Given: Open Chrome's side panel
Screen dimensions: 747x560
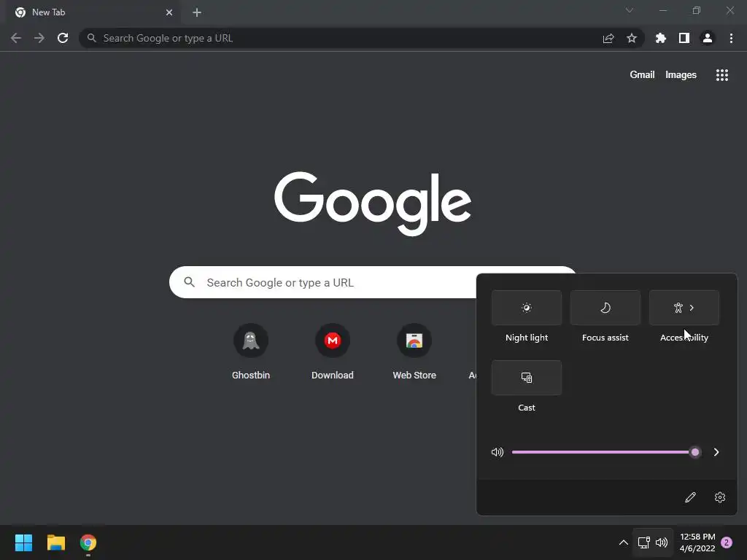Looking at the screenshot, I should click(x=684, y=38).
